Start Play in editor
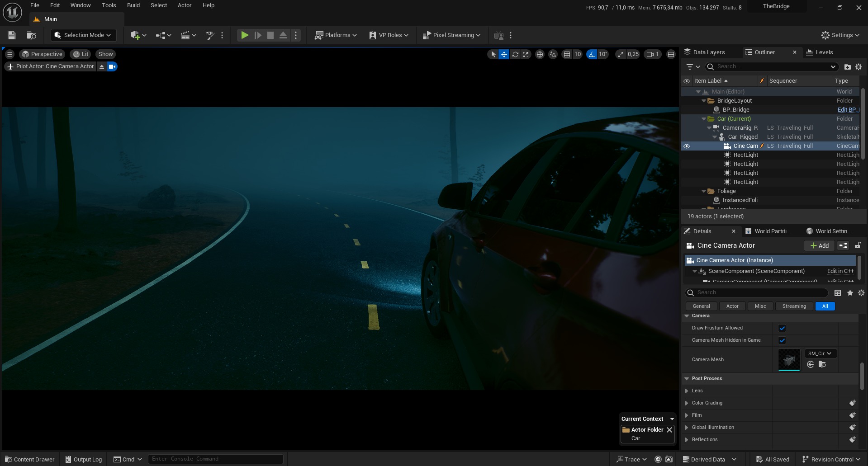 245,35
